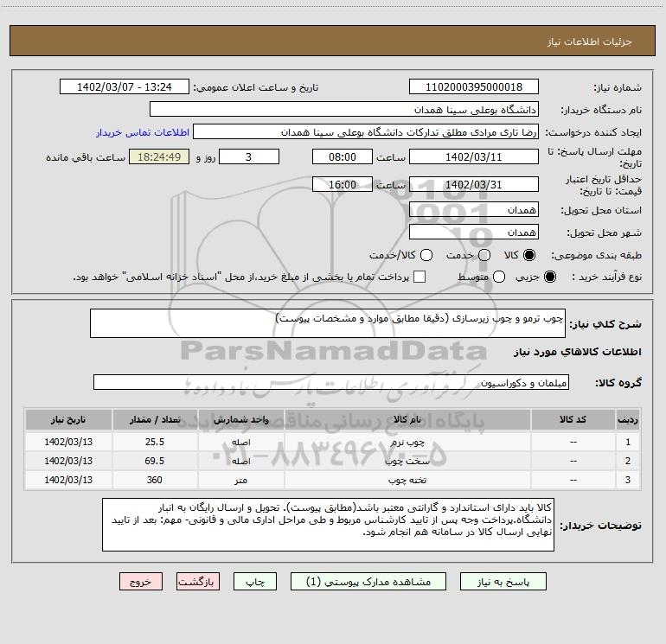
Task: Click the delivery city field شهر محل تحویل
Action: tap(474, 233)
